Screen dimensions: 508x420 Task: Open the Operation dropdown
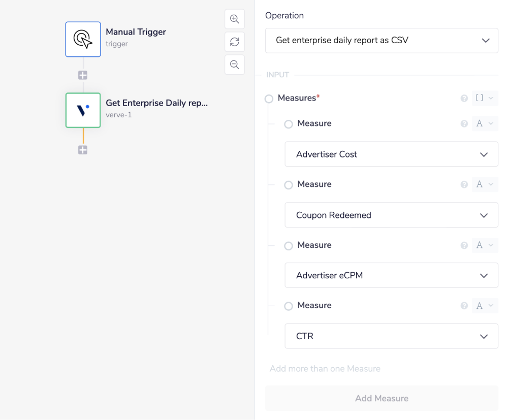[x=382, y=40]
